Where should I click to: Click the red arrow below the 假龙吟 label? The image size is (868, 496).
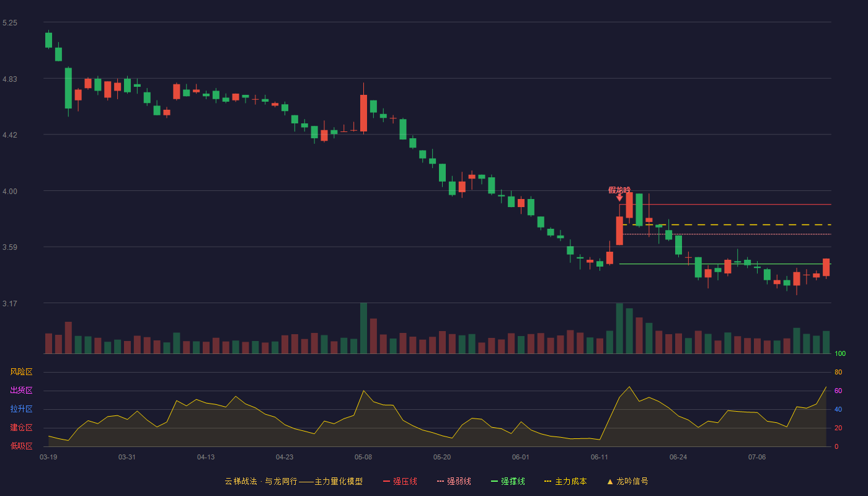[x=619, y=198]
